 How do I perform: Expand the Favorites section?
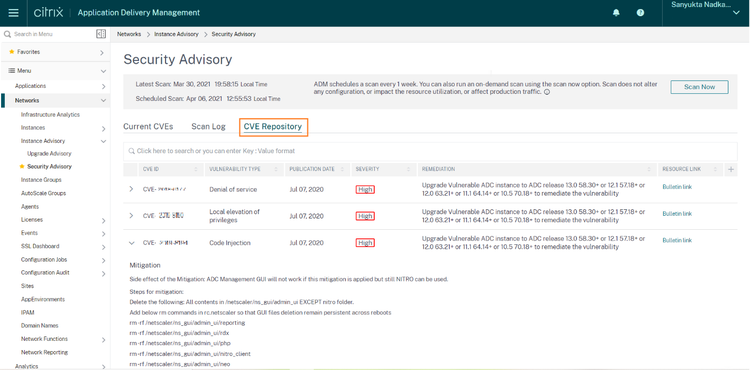[x=102, y=53]
